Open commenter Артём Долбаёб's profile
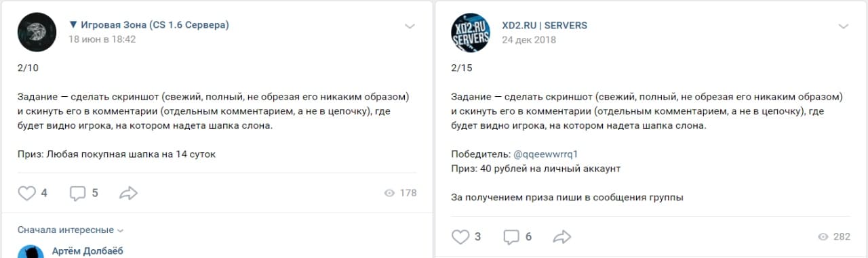The height and width of the screenshot is (258, 868). point(87,251)
